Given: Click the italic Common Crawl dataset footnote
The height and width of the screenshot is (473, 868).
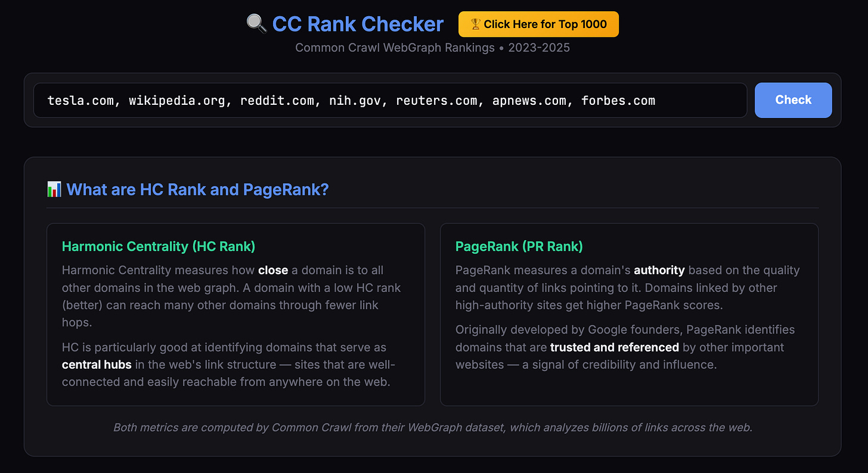Looking at the screenshot, I should tap(433, 427).
